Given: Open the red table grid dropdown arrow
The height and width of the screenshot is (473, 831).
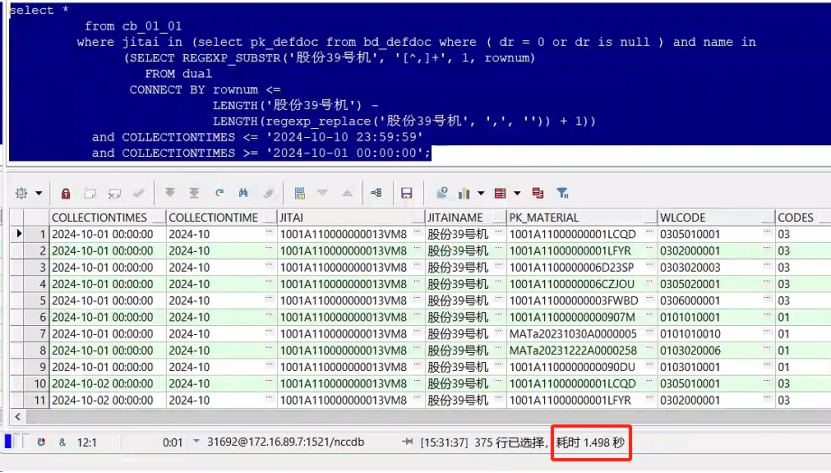Looking at the screenshot, I should tap(517, 194).
